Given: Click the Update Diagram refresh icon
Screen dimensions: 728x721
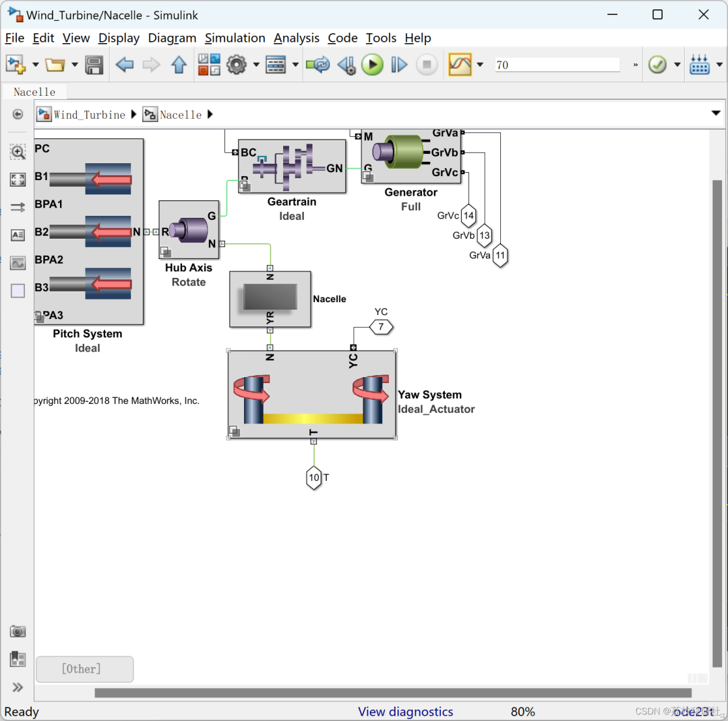Looking at the screenshot, I should point(318,65).
